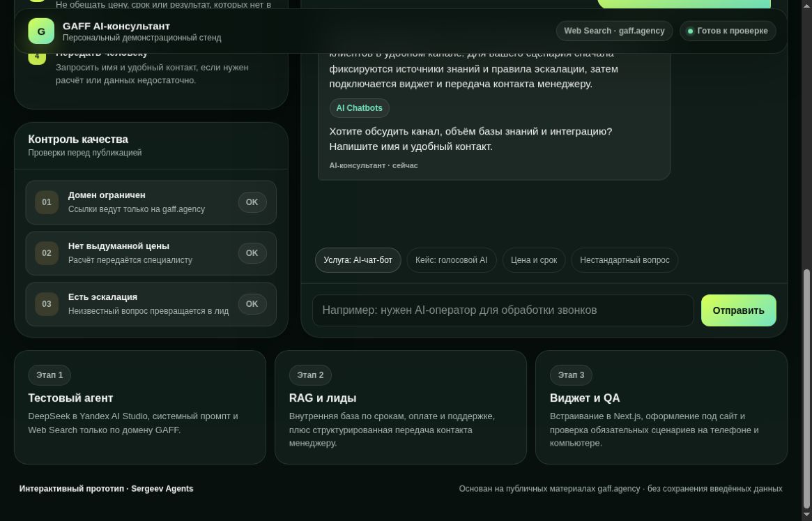
Task: Click the GAFF AI-консультант header title
Action: [x=116, y=26]
